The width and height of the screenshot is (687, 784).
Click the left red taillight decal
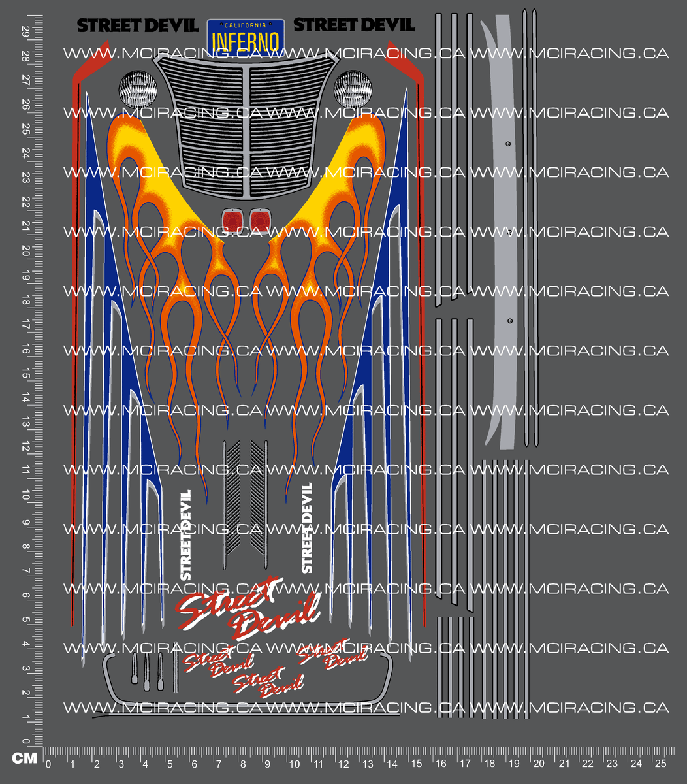[232, 221]
